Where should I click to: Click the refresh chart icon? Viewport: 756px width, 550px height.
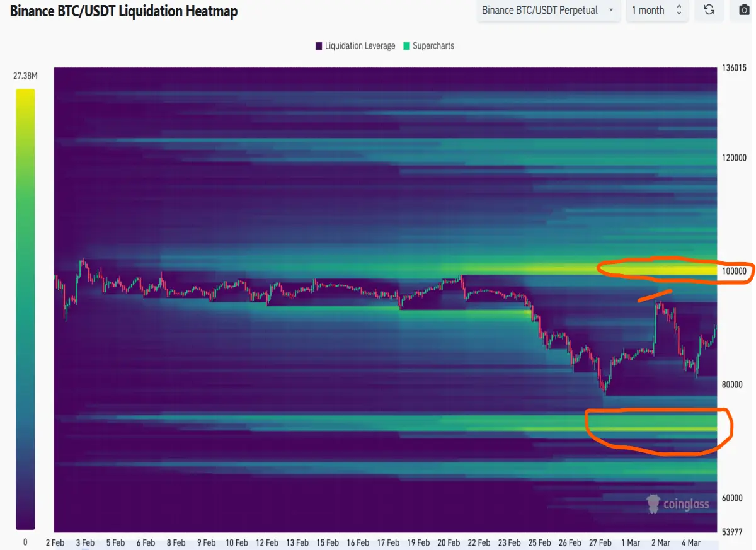[x=709, y=10]
